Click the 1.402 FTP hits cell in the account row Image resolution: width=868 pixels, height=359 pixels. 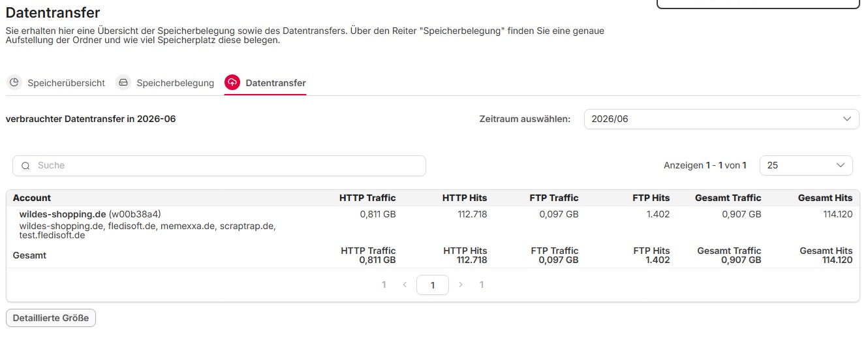(x=658, y=214)
